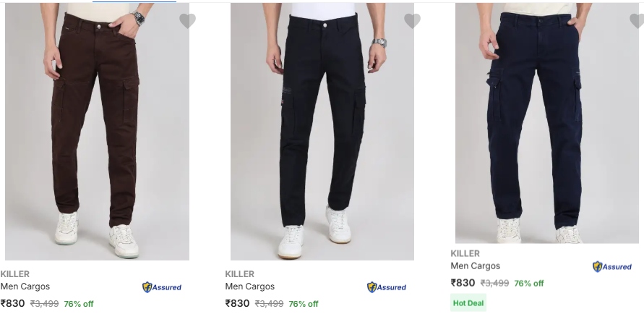This screenshot has height=314, width=644.
Task: Tap the heart icon on black cargos
Action: [x=412, y=21]
